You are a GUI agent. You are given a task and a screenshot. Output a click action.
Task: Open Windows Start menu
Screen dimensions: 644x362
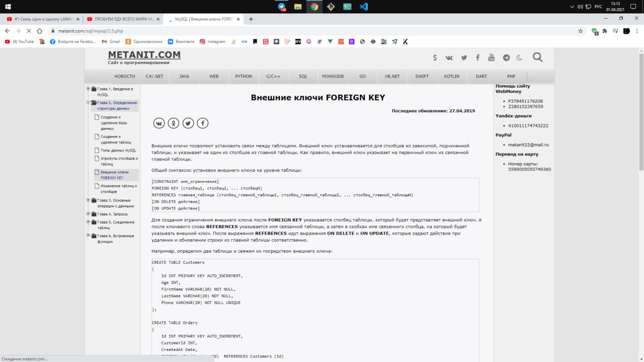(x=8, y=7)
